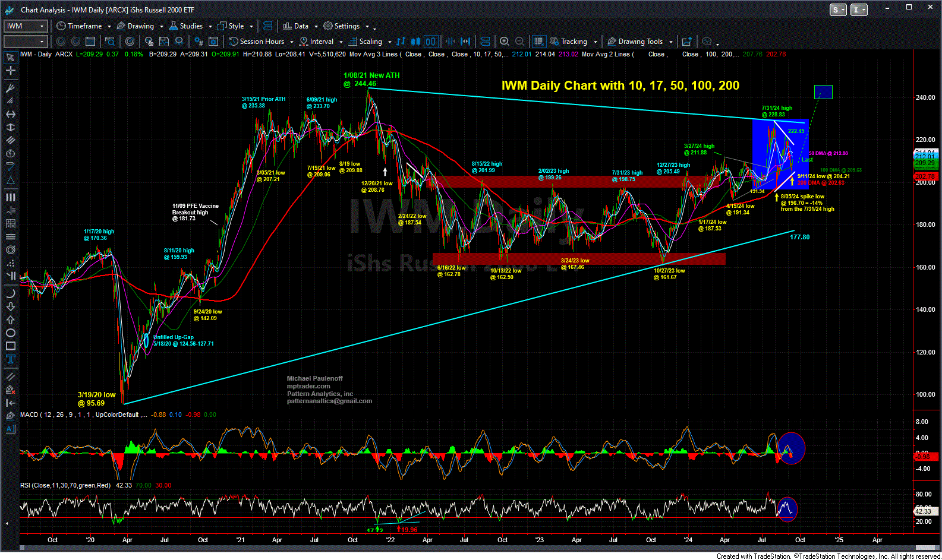Click the chart title text 'IWM Daily Chart with 10, 17, 50, 100, 200'
This screenshot has width=942, height=560.
tap(620, 86)
